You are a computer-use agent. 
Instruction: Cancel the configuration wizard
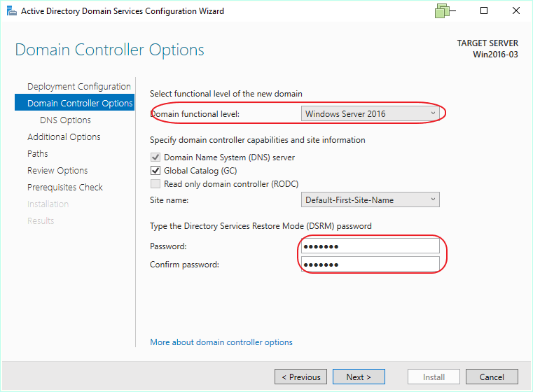[492, 377]
